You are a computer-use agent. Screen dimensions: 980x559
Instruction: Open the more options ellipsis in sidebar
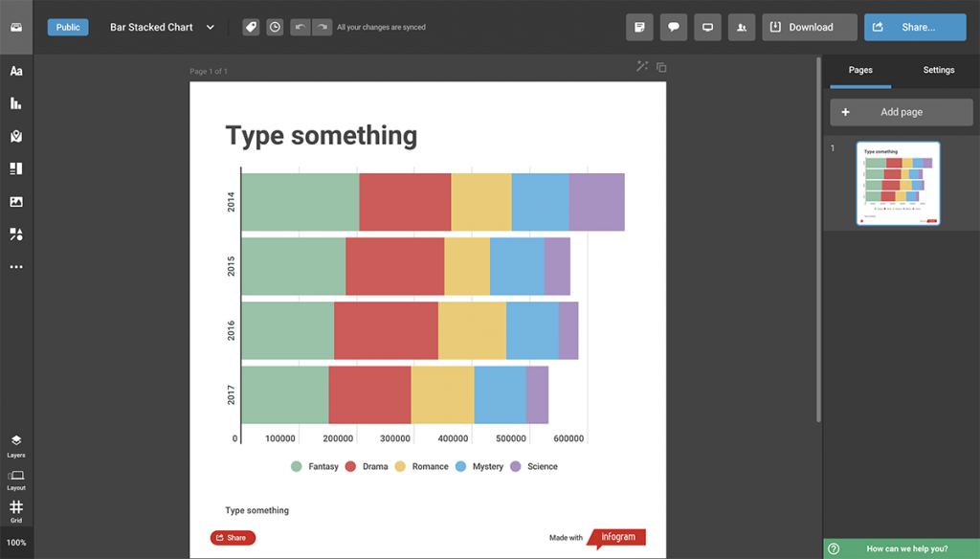pyautogui.click(x=16, y=267)
